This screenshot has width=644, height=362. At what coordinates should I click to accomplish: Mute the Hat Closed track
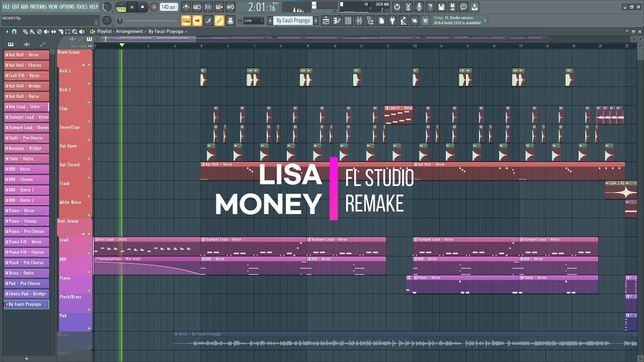point(89,177)
